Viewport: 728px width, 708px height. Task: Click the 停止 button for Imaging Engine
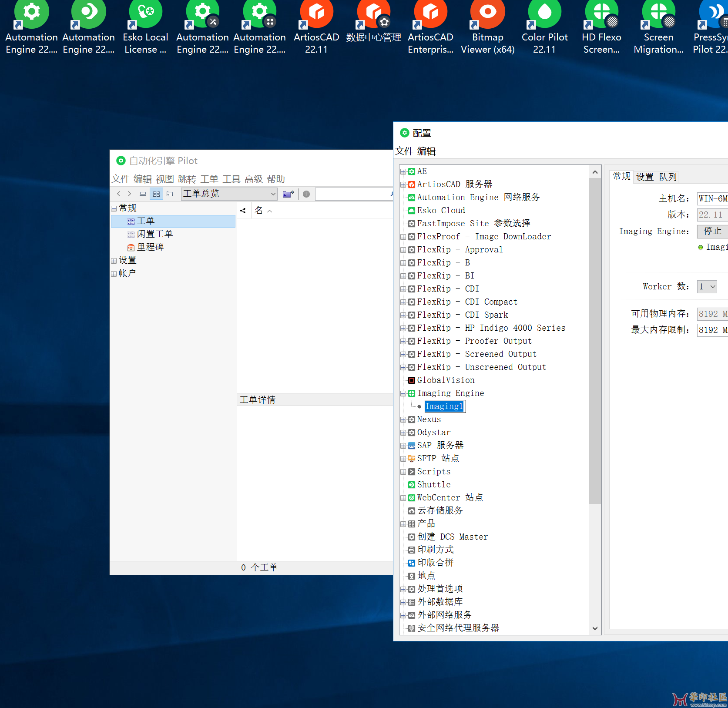[713, 231]
